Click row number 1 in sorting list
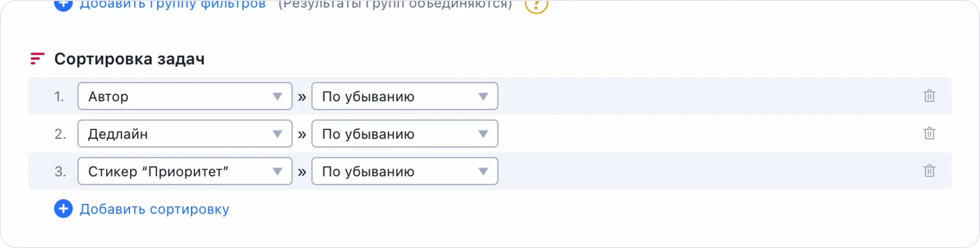Viewport: 980px width, 248px height. (x=59, y=97)
